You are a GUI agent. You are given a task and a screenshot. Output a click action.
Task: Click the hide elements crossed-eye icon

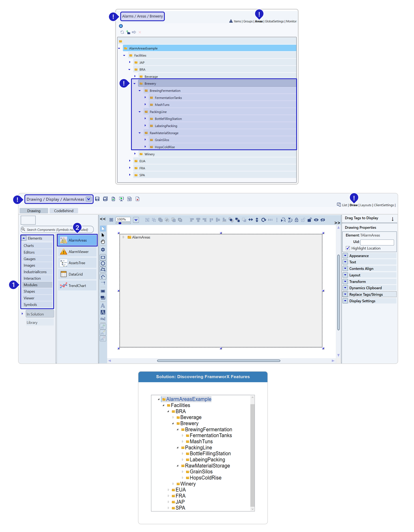click(x=323, y=220)
